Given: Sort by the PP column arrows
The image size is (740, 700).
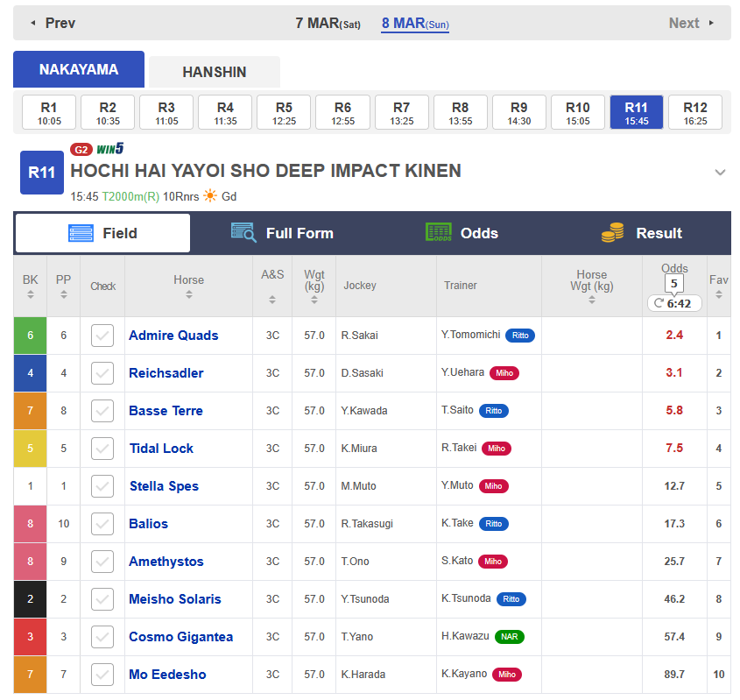Looking at the screenshot, I should click(x=64, y=294).
